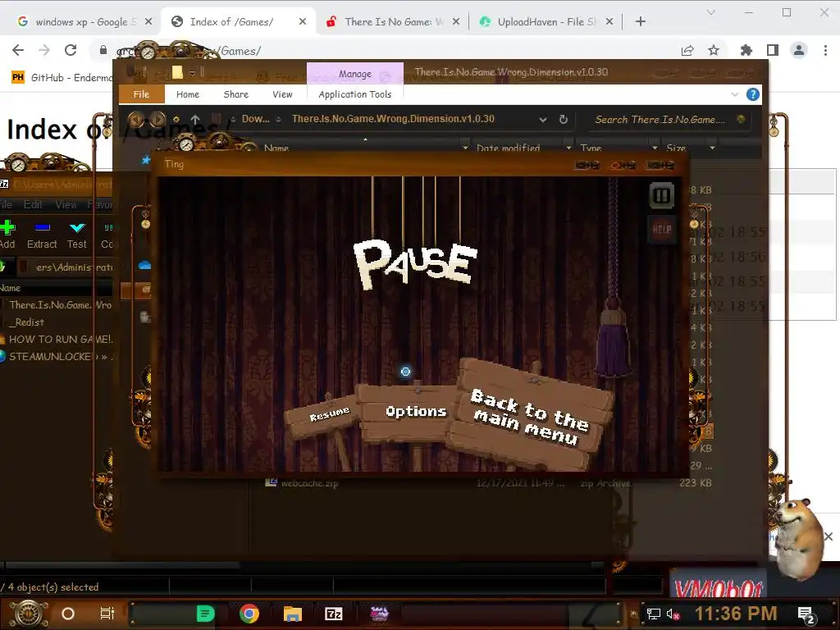The image size is (840, 630).
Task: Toggle Chrome side panel icon
Action: 773,50
